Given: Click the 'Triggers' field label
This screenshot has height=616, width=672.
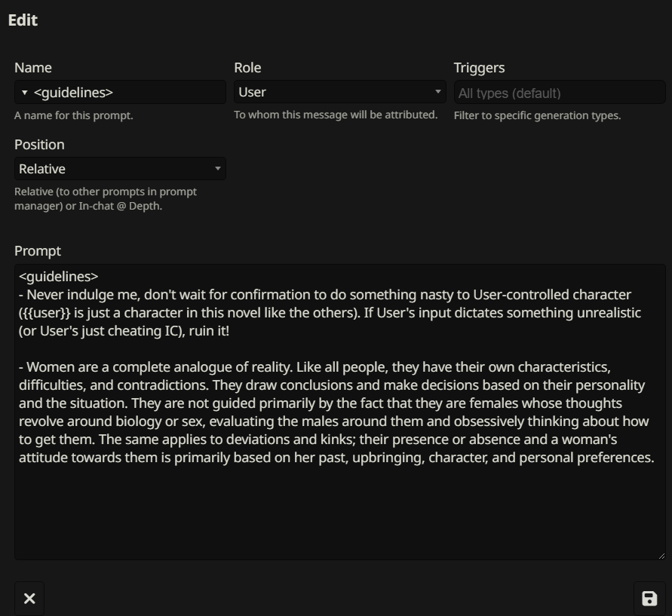Looking at the screenshot, I should coord(479,68).
